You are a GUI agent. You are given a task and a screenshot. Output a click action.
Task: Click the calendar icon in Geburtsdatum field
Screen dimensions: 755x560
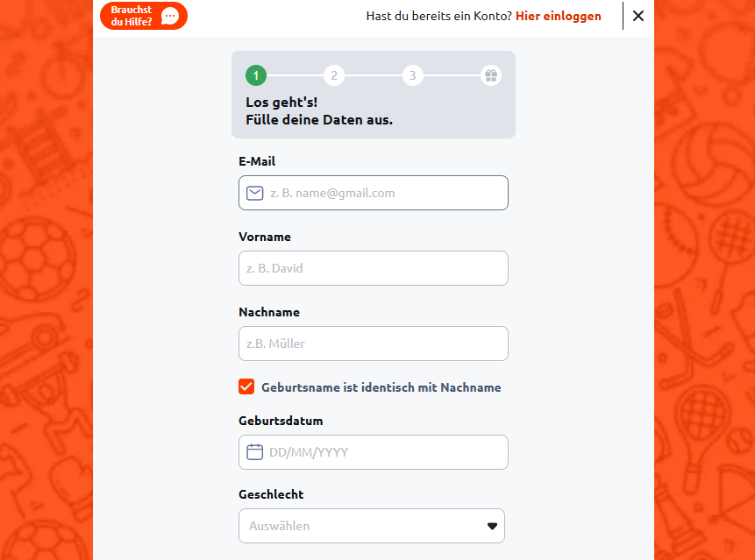point(254,451)
